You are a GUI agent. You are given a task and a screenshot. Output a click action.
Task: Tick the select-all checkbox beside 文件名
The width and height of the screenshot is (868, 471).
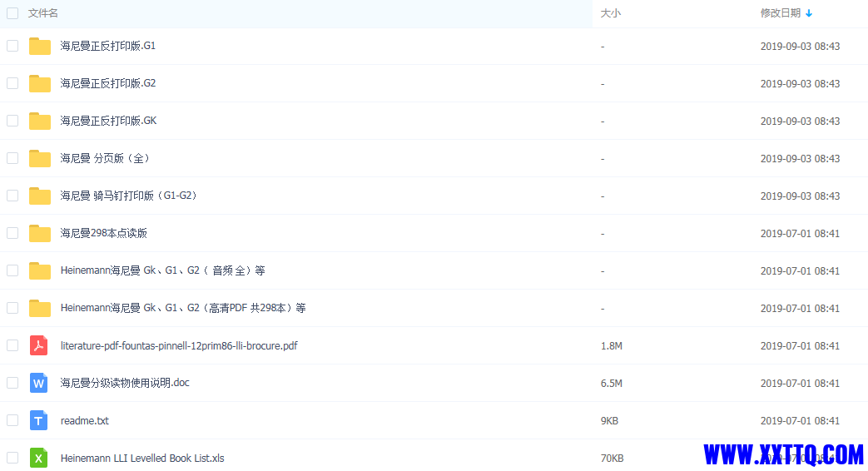12,13
